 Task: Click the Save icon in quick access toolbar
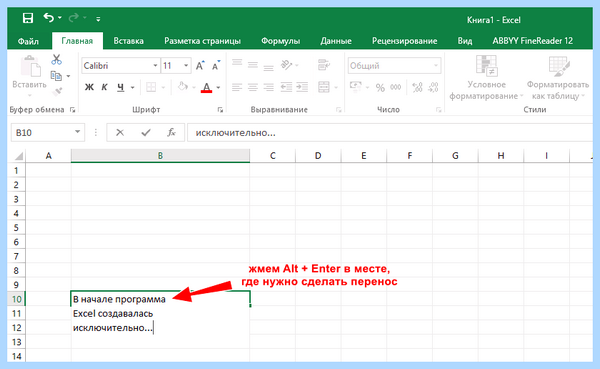28,18
